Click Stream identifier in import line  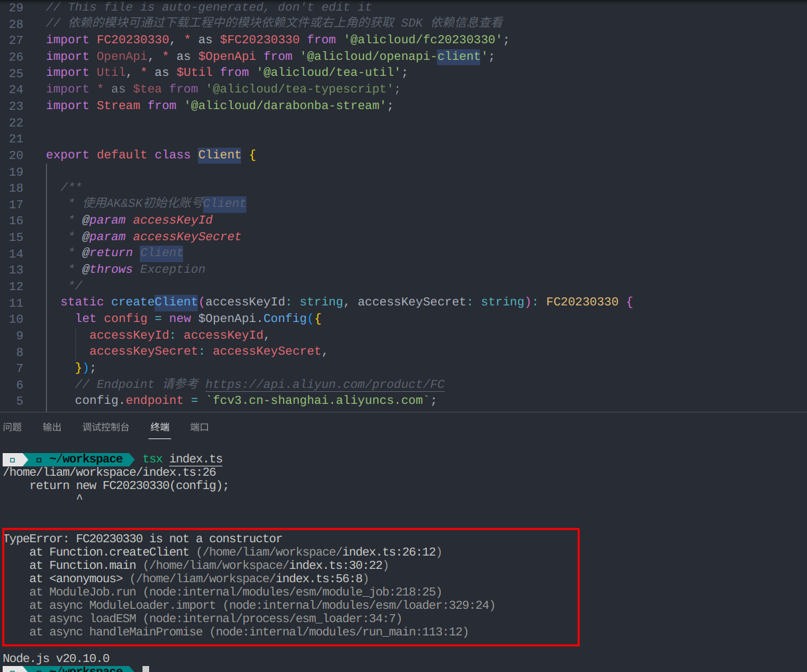tap(119, 106)
